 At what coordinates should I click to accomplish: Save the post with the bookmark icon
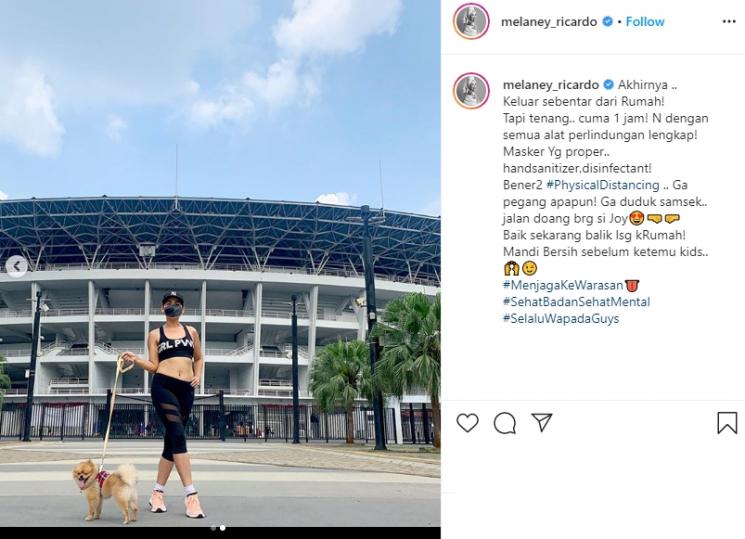[727, 423]
